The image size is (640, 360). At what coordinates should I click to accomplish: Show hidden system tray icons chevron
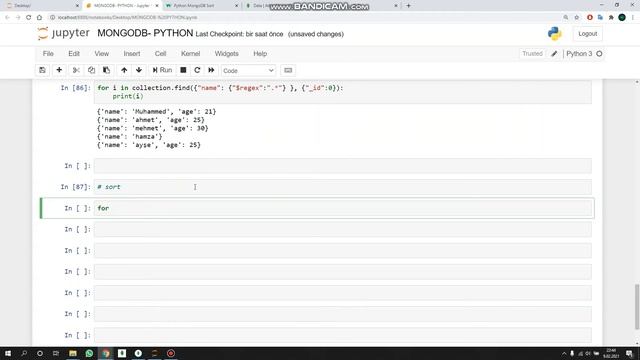pos(564,353)
